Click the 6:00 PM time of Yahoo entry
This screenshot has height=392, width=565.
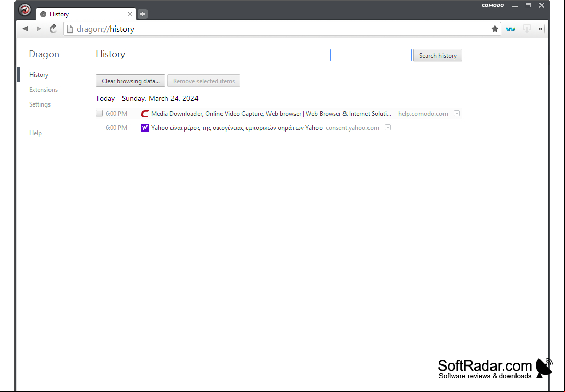[x=116, y=128]
